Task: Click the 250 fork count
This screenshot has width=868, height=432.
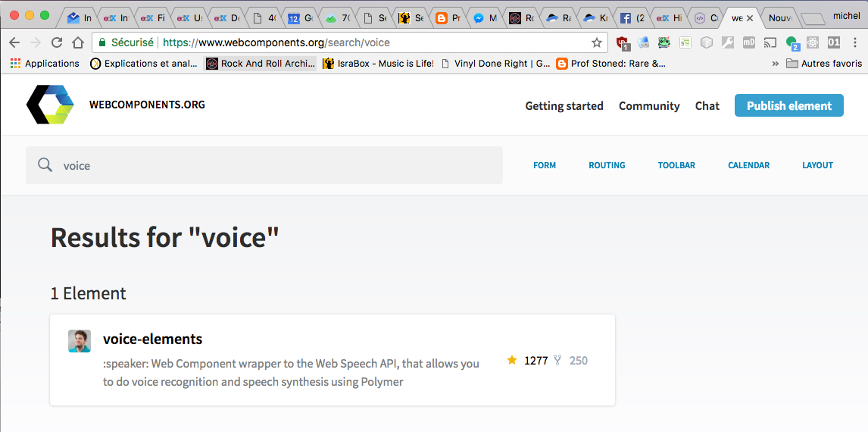Action: point(579,361)
